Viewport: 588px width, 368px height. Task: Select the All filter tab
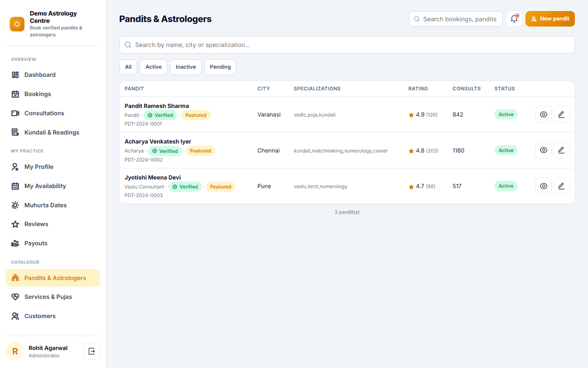[x=128, y=67]
